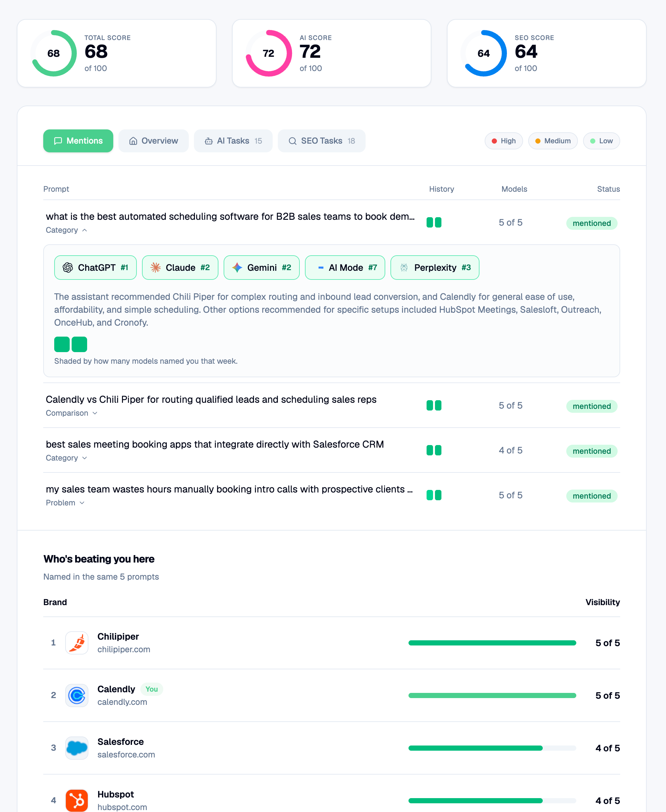Click history squares for manual booking prompt
This screenshot has height=812, width=666.
[434, 495]
